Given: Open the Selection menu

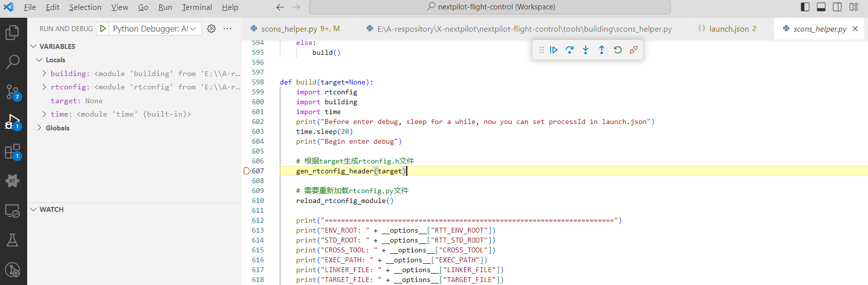Looking at the screenshot, I should pyautogui.click(x=85, y=7).
